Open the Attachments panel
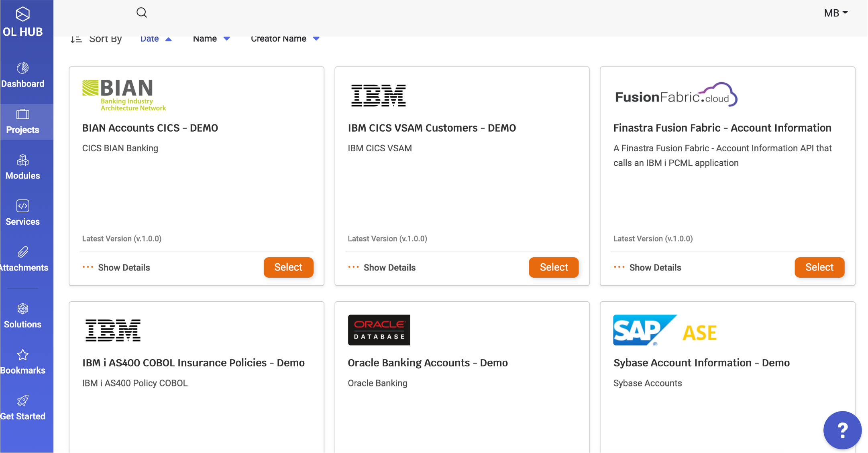The image size is (868, 453). (22, 259)
